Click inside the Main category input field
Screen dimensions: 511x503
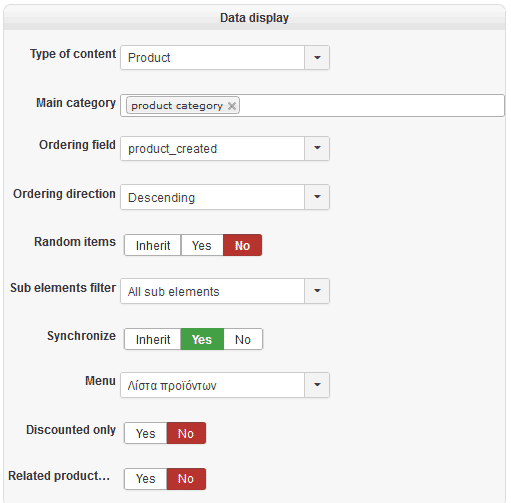tap(370, 106)
